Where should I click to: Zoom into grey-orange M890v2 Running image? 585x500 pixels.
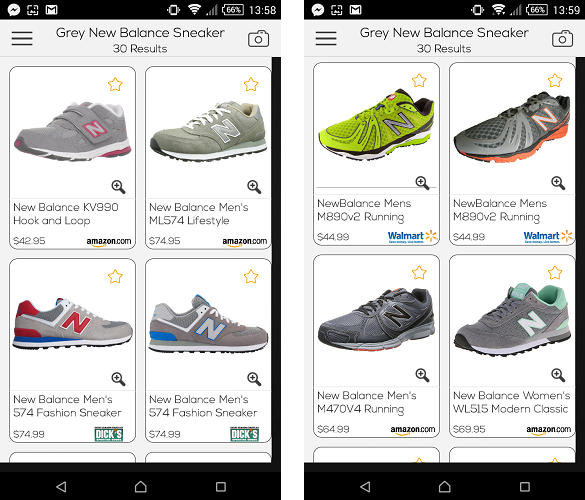[x=558, y=183]
